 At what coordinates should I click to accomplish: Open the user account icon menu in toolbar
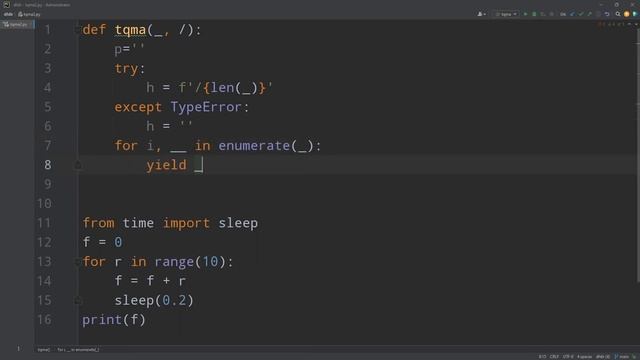pos(482,14)
